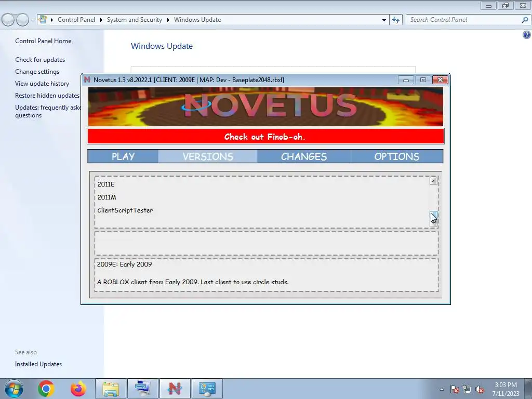The image size is (532, 399).
Task: Expand the arrow before Control Panel breadcrumb
Action: pyautogui.click(x=52, y=20)
